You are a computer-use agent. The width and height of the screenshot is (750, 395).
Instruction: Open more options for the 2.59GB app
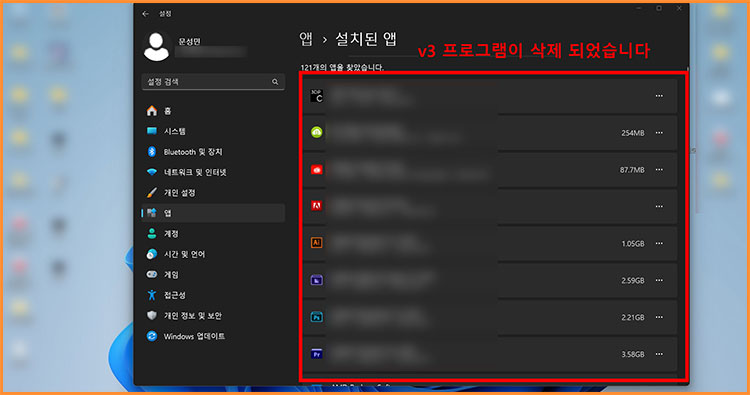coord(659,280)
